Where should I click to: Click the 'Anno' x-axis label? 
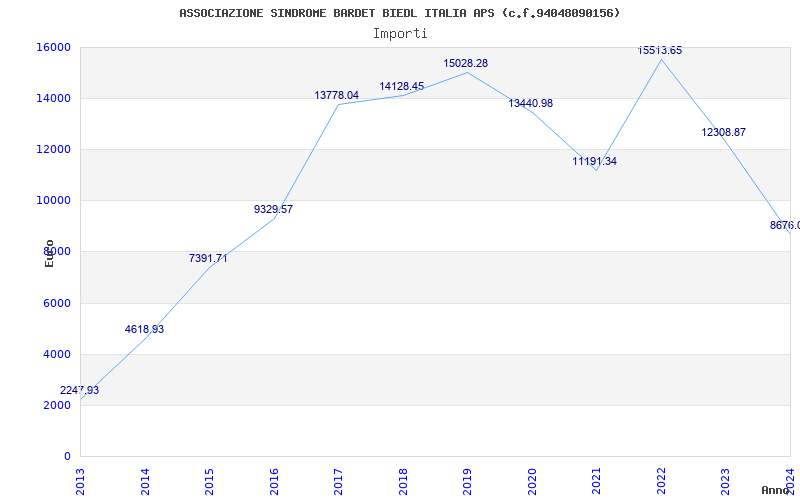point(776,490)
